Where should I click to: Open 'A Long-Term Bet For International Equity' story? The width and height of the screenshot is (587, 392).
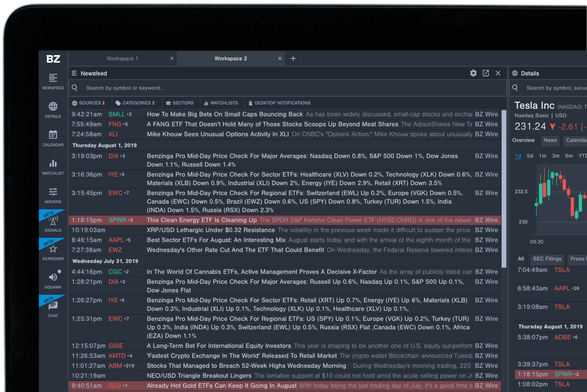219,346
